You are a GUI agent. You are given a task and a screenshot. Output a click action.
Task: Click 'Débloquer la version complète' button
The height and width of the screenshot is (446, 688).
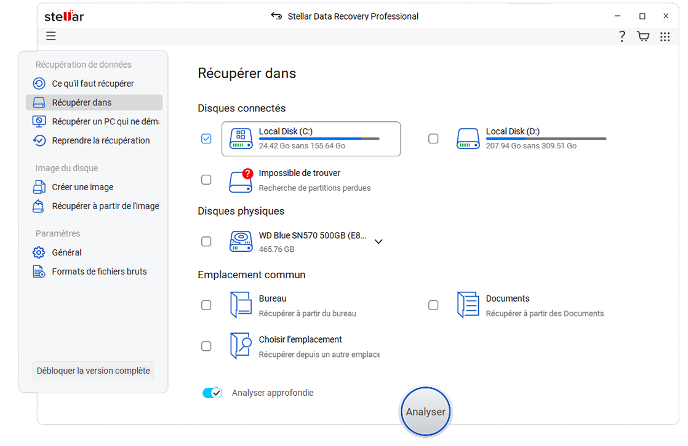tap(93, 371)
